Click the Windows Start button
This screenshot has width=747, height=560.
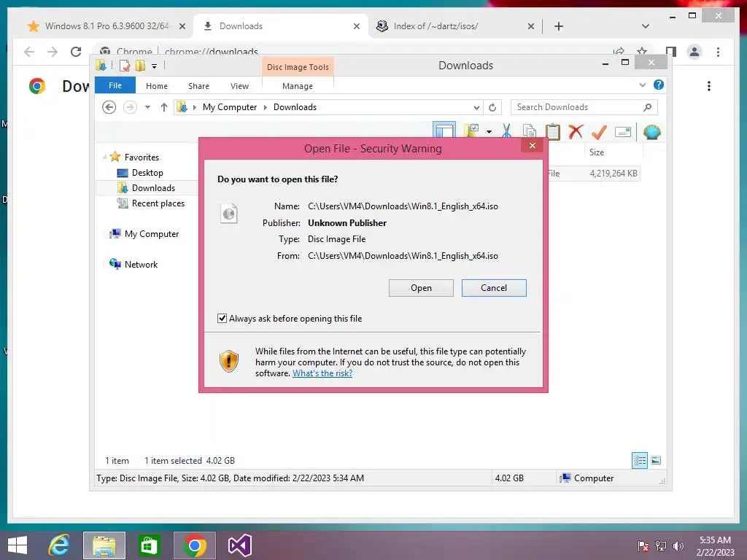coord(18,545)
